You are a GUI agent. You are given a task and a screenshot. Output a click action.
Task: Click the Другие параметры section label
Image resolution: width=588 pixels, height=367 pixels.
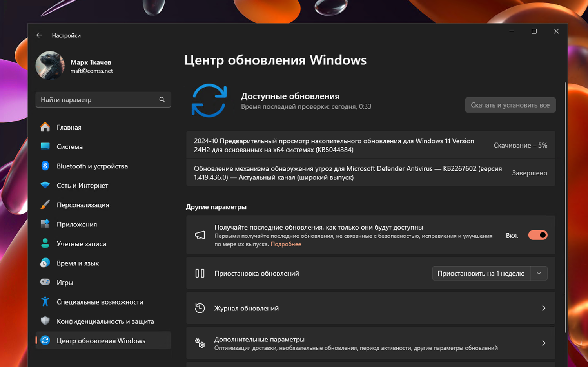point(216,207)
